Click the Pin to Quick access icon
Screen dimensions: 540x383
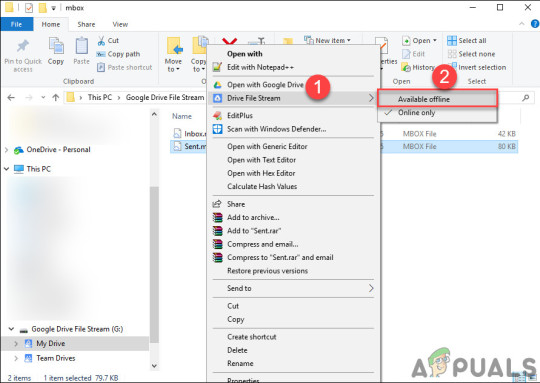[x=23, y=47]
